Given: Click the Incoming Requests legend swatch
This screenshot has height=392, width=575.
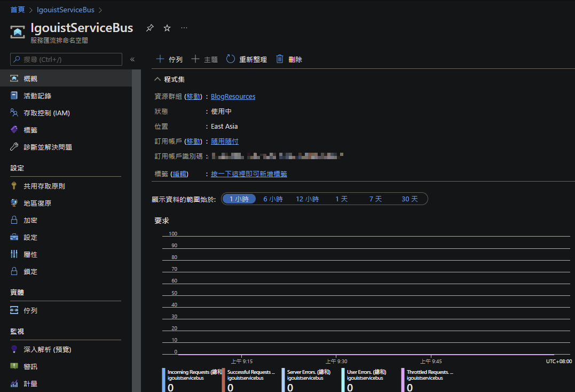Looking at the screenshot, I should (x=163, y=380).
